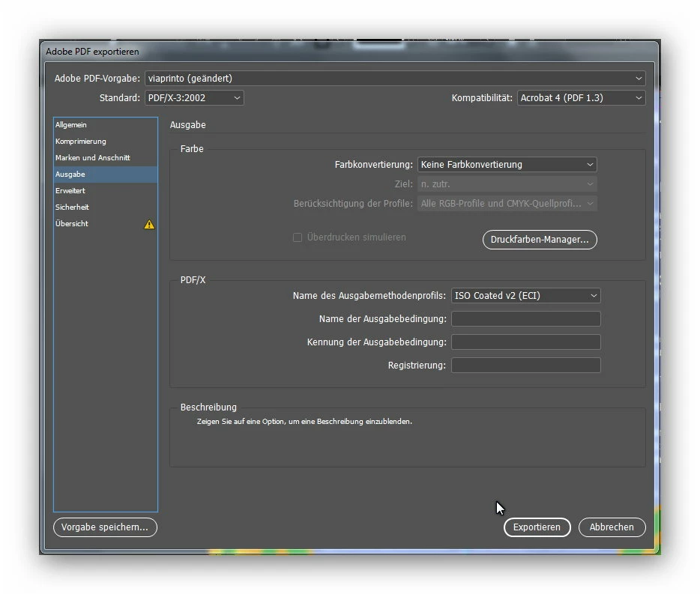Focus the Name der Ausgabebedingung field
This screenshot has height=594, width=700.
coord(526,318)
